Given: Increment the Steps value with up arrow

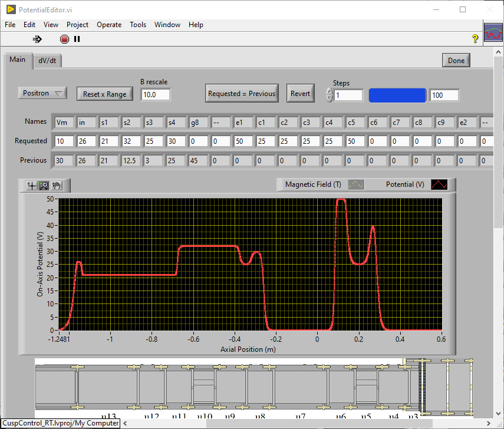Looking at the screenshot, I should pyautogui.click(x=330, y=91).
